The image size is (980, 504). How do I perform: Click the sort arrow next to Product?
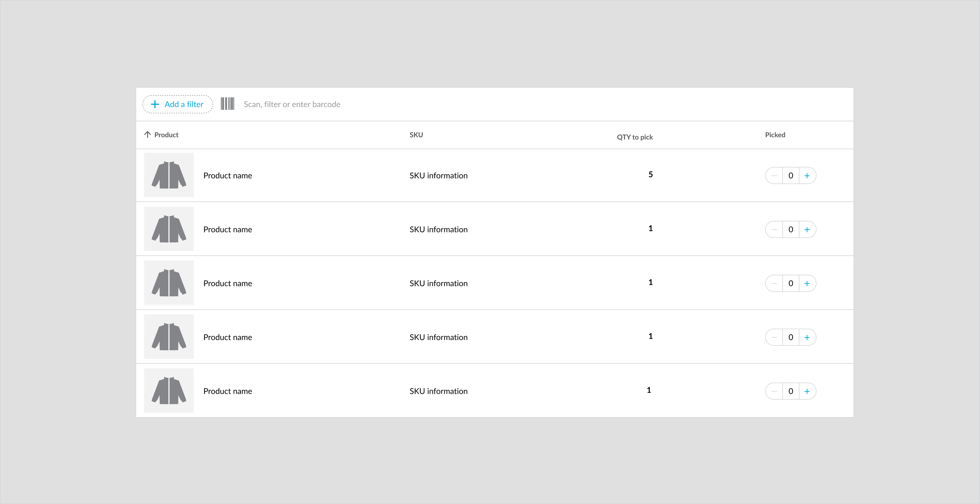point(148,135)
